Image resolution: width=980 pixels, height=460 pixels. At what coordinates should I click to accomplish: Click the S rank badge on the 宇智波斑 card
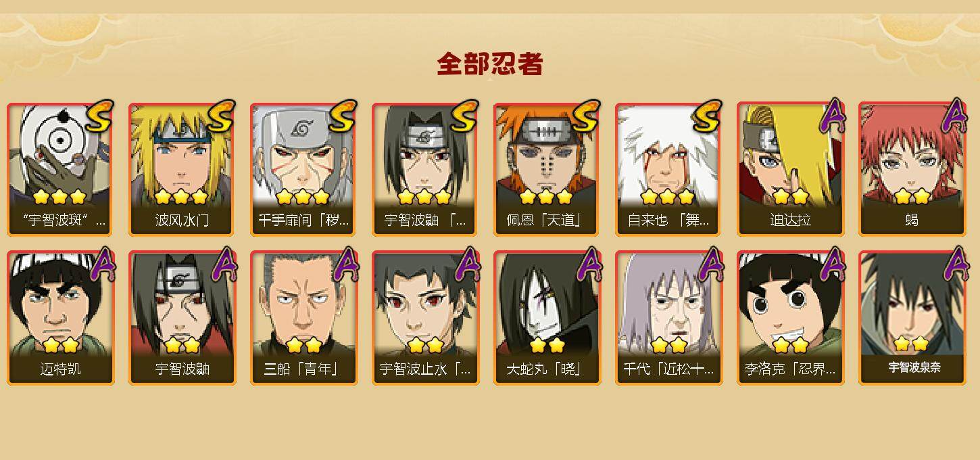[99, 116]
